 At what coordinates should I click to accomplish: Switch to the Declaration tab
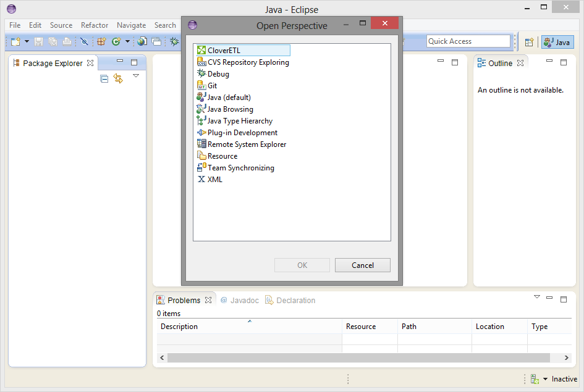(x=290, y=300)
